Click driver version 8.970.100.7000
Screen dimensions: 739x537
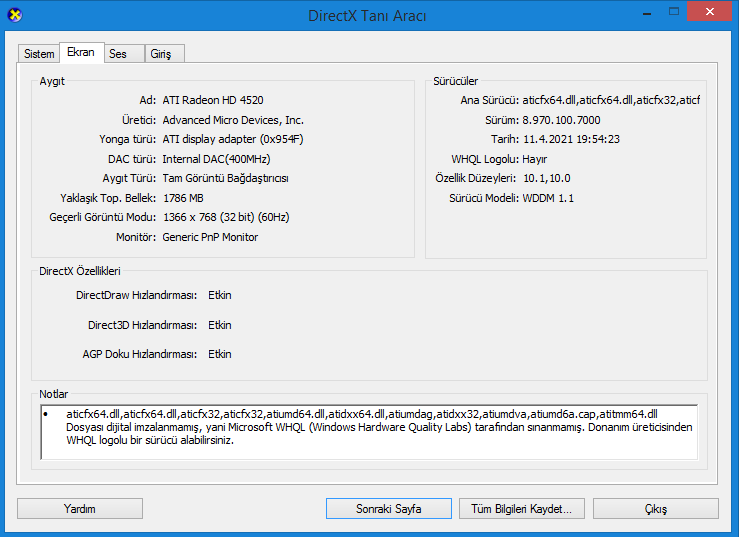(x=561, y=120)
